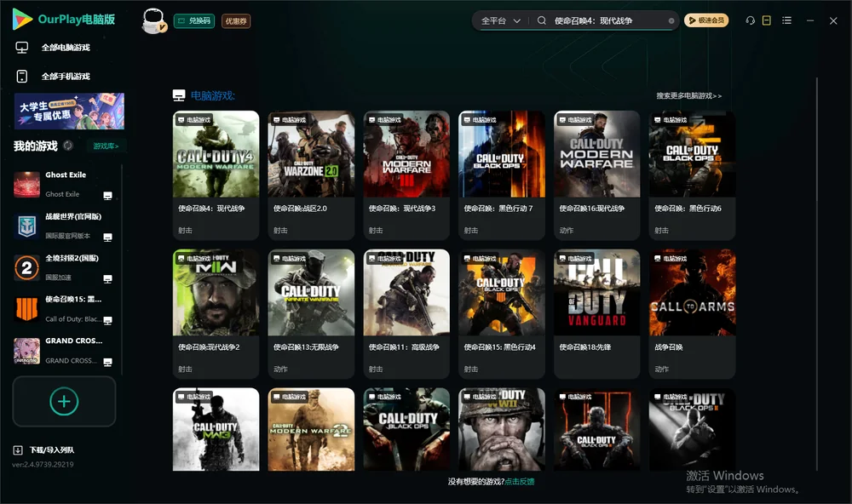Select 全部手机游戏 in the sidebar

(66, 76)
